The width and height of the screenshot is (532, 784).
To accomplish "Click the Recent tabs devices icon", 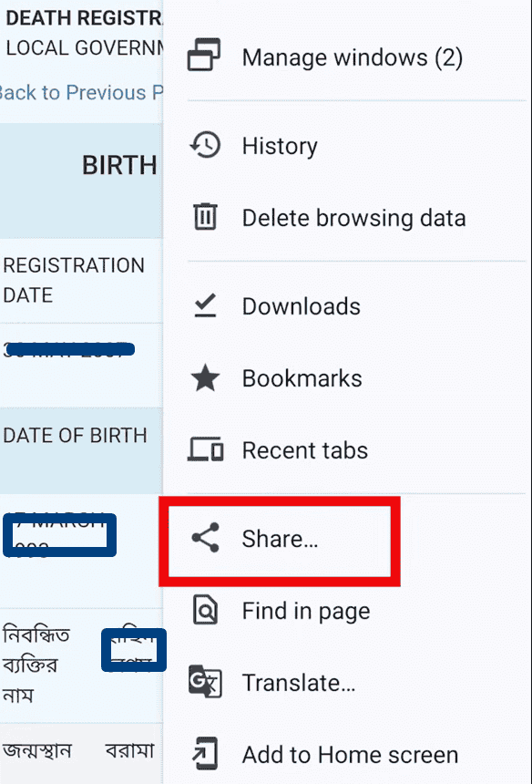I will pos(206,449).
